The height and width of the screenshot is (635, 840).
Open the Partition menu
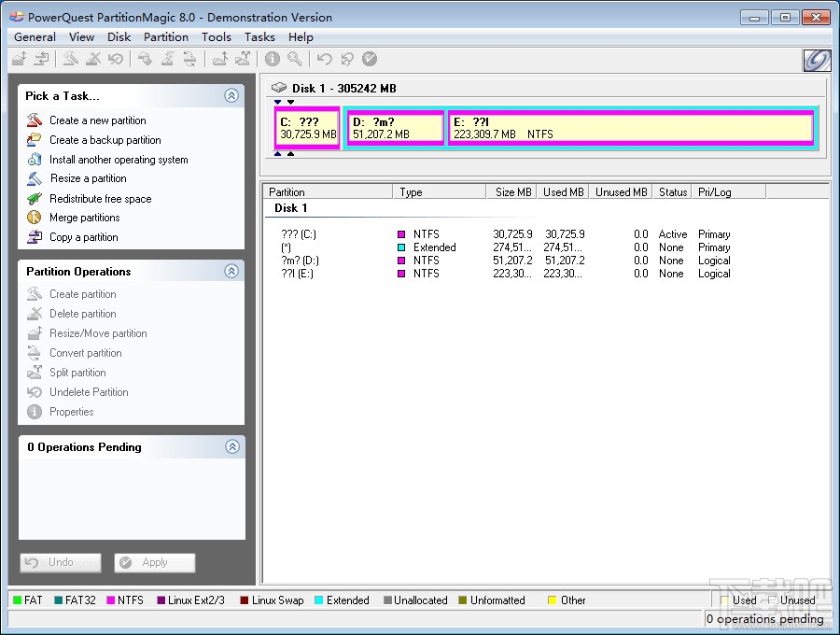165,37
